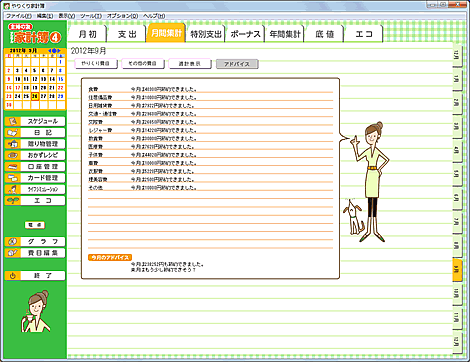Screen dimensions: 470x362
Task: Click the アドバイス button
Action: tap(237, 64)
